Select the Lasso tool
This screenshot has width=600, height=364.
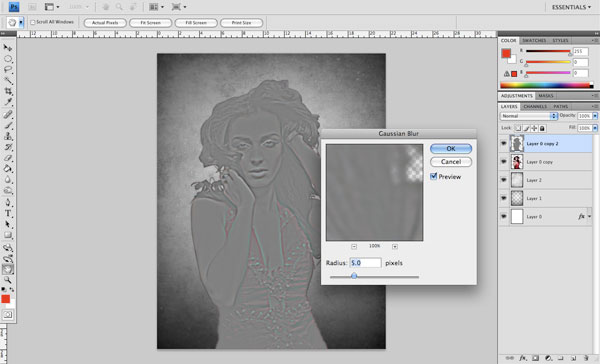(x=8, y=70)
